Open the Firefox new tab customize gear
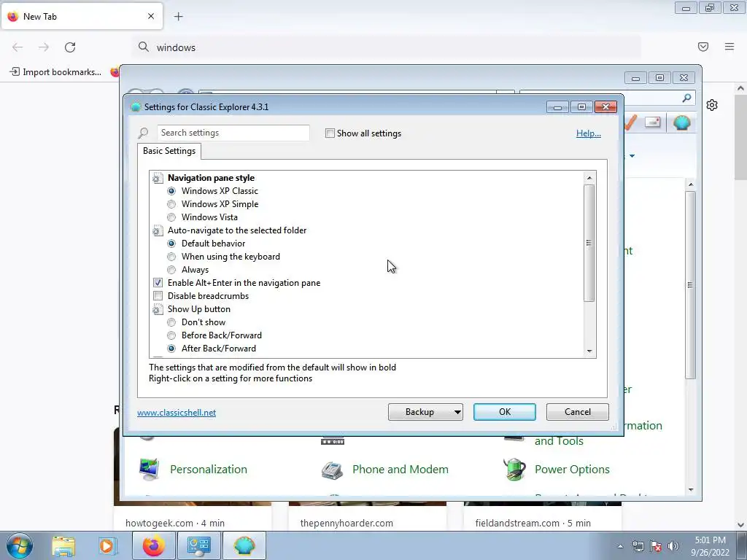747x560 pixels. (x=712, y=105)
